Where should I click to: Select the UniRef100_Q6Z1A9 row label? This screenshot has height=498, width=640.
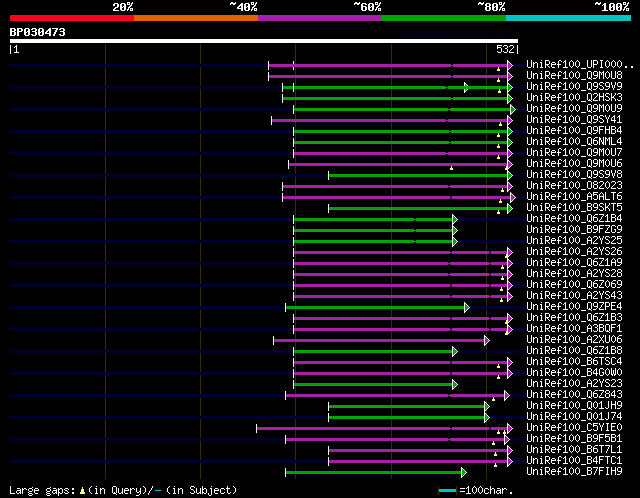pos(574,263)
